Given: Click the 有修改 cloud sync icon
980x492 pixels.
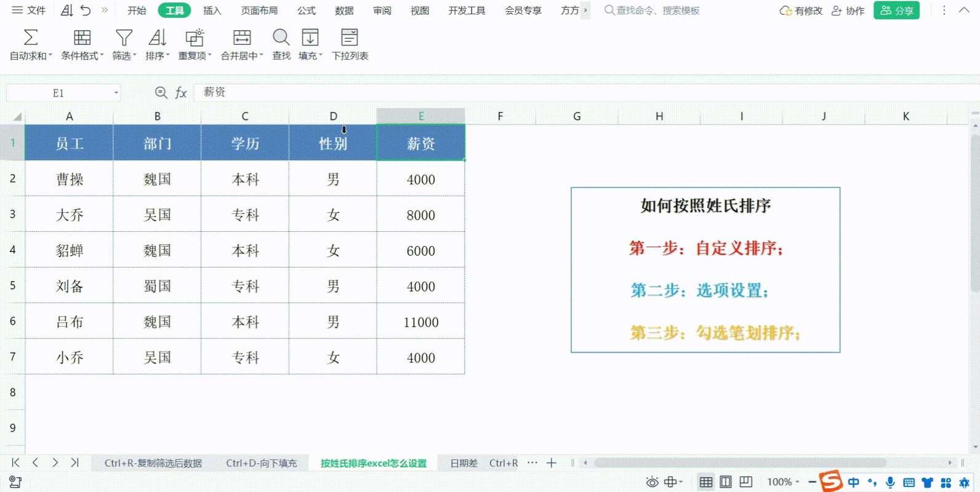Looking at the screenshot, I should coord(785,11).
